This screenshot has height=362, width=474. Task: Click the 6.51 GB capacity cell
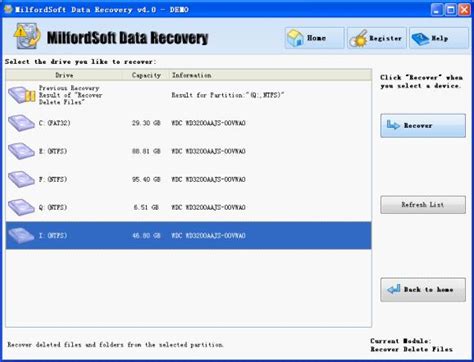(146, 207)
